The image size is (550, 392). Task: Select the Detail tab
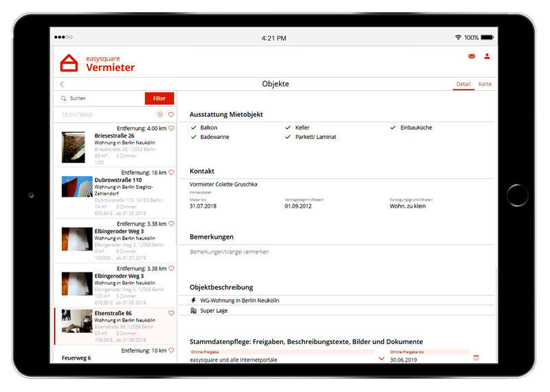[x=463, y=85]
